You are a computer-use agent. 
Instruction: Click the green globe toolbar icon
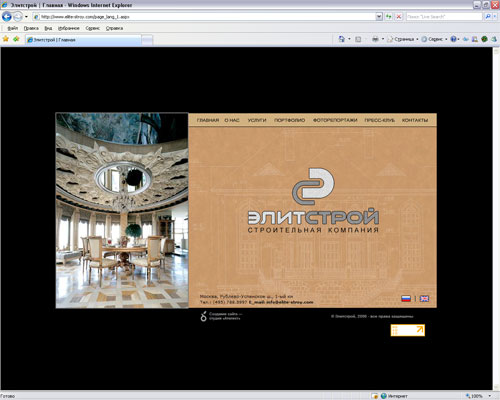[484, 39]
